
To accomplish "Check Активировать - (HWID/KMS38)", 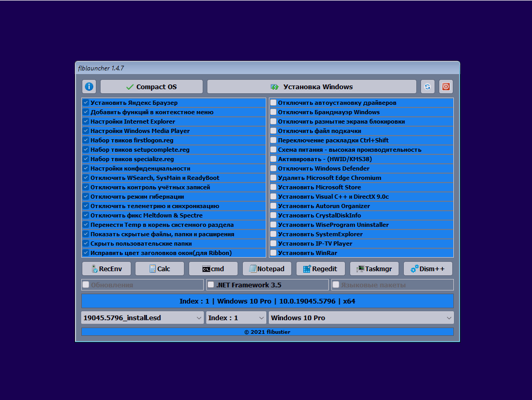I will pos(274,159).
